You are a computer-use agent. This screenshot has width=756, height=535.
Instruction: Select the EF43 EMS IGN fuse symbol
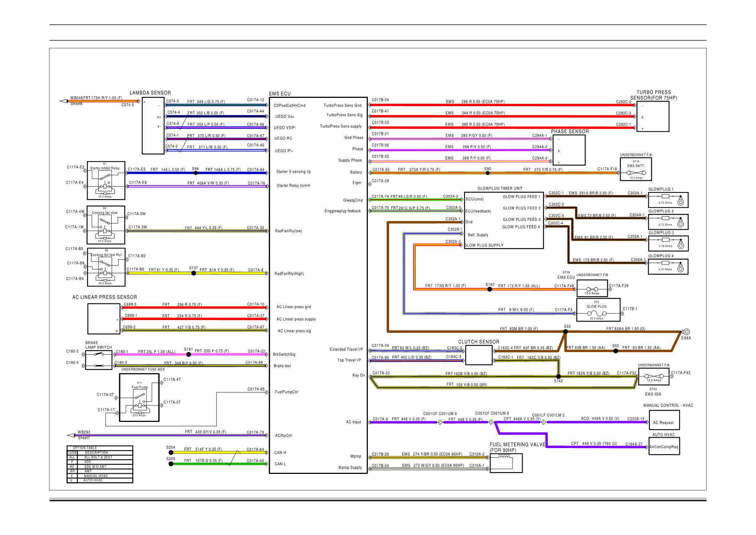pos(654,376)
